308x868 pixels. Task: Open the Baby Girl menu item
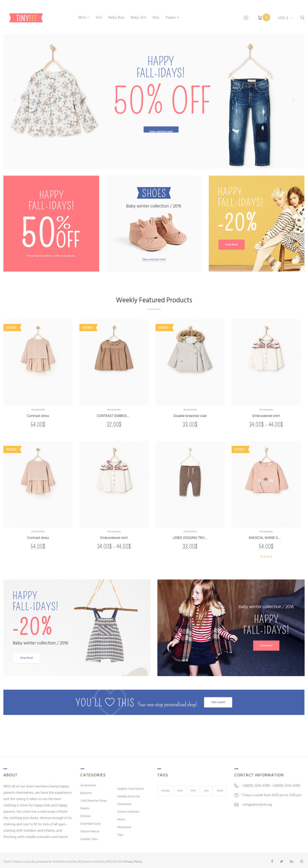pos(138,18)
